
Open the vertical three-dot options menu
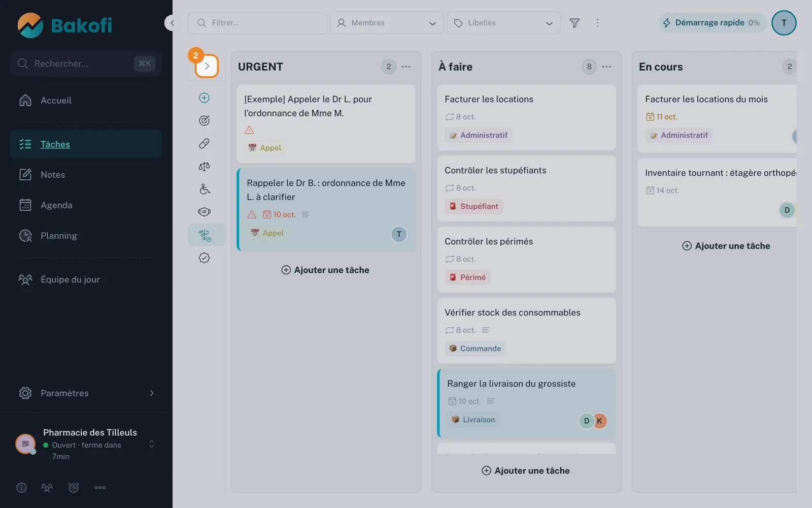(597, 23)
